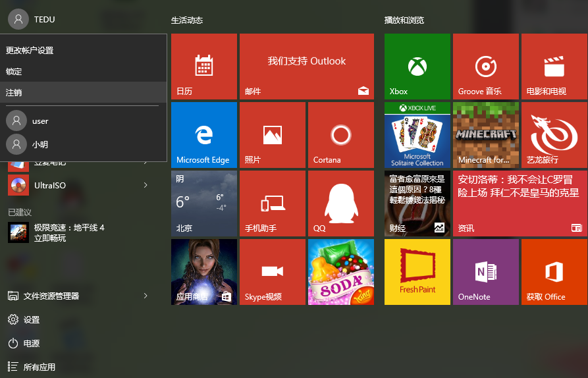Viewport: 588px width, 378px height.
Task: Open the News (资讯) tile
Action: pyautogui.click(x=520, y=203)
